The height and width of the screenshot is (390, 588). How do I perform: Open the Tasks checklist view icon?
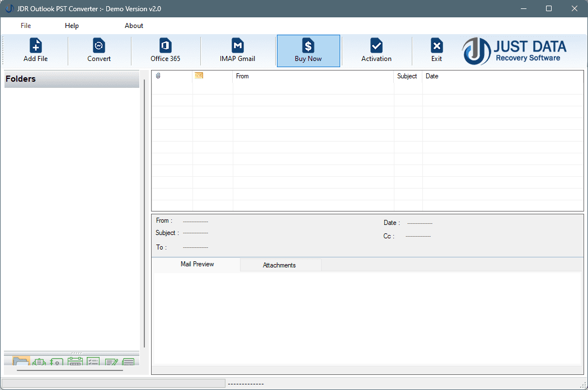[93, 361]
